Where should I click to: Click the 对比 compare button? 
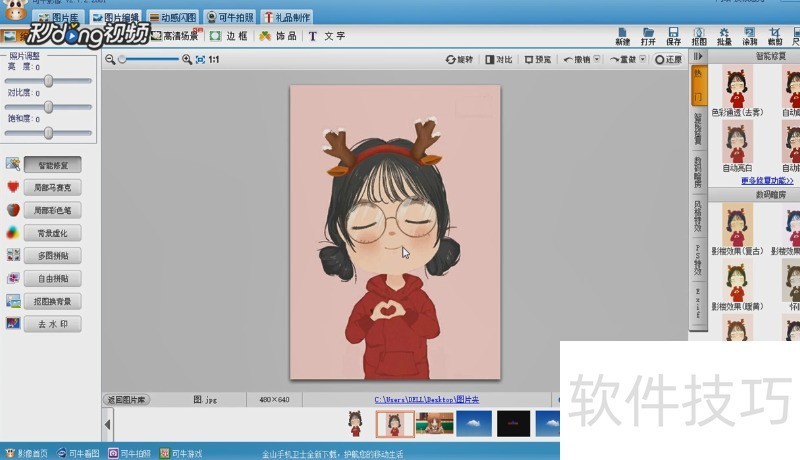click(498, 60)
